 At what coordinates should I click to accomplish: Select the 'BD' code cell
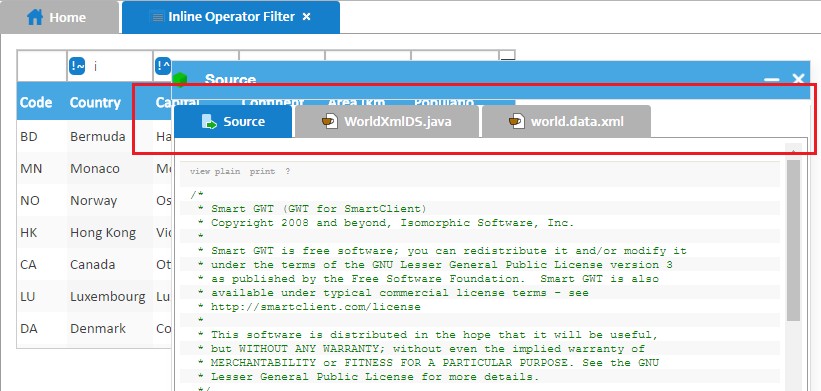pos(42,137)
